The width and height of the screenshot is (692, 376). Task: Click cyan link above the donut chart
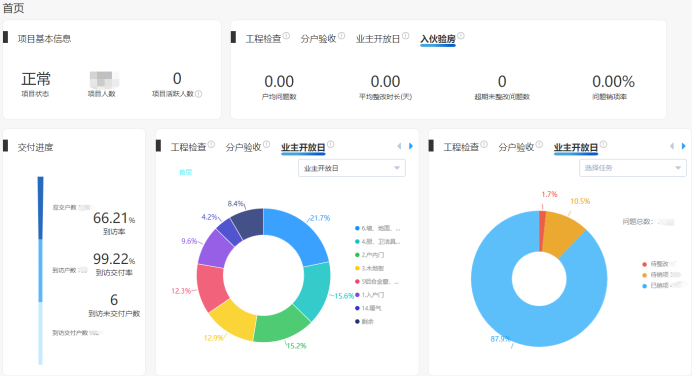(185, 172)
